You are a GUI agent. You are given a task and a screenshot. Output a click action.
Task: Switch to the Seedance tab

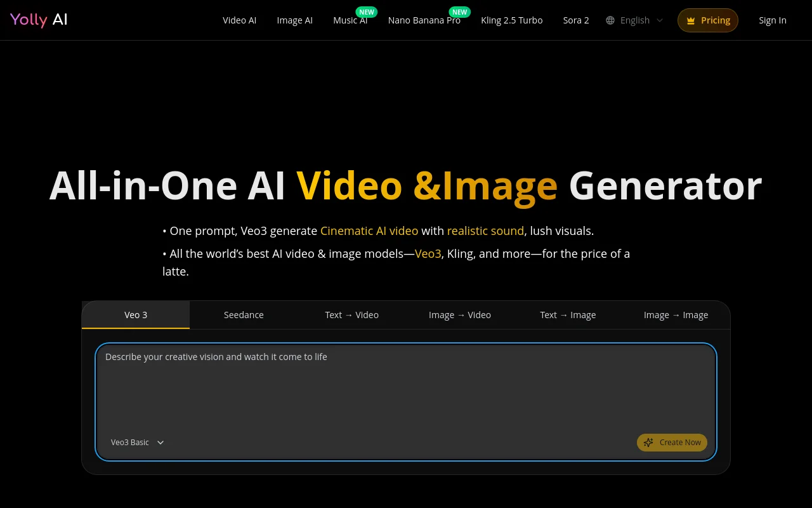[x=244, y=315]
